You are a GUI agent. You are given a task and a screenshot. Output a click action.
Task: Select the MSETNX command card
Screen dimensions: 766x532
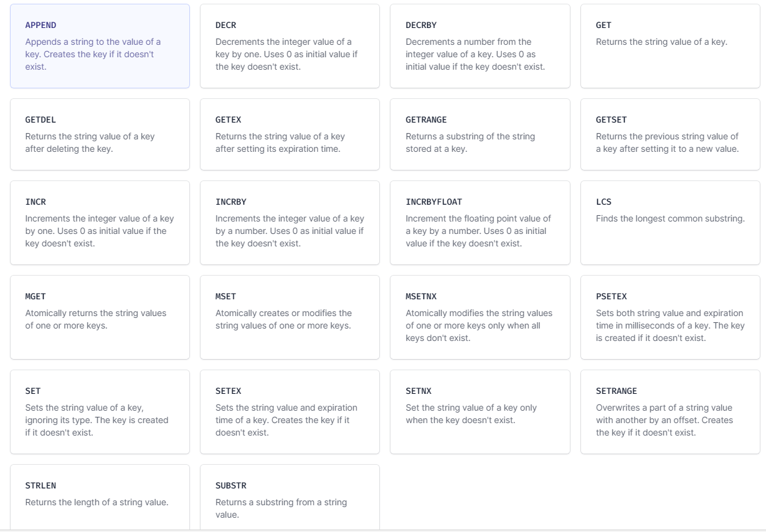pos(480,317)
